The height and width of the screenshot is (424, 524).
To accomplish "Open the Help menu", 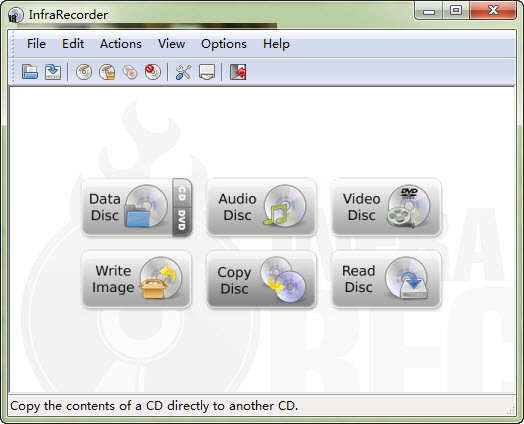I will coord(276,44).
